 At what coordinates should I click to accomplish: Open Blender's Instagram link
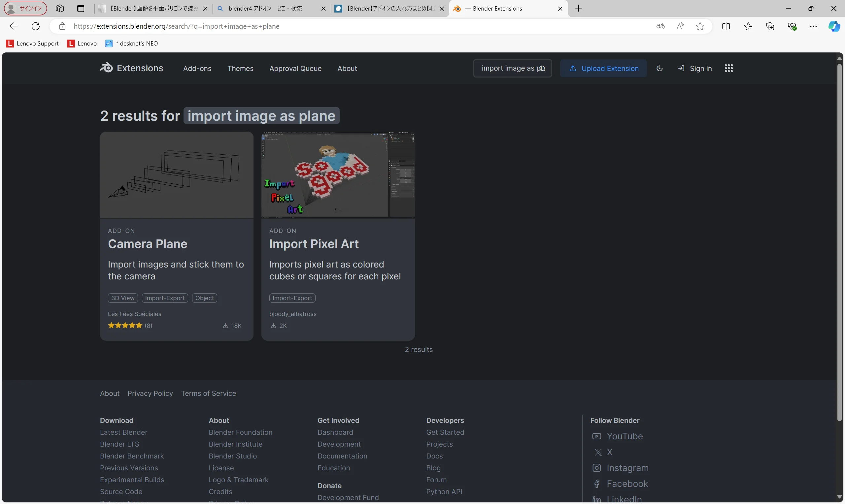(x=621, y=468)
